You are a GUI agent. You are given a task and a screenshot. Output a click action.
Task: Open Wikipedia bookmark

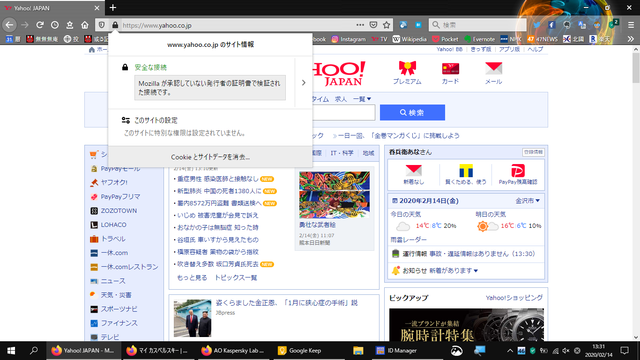pos(409,39)
